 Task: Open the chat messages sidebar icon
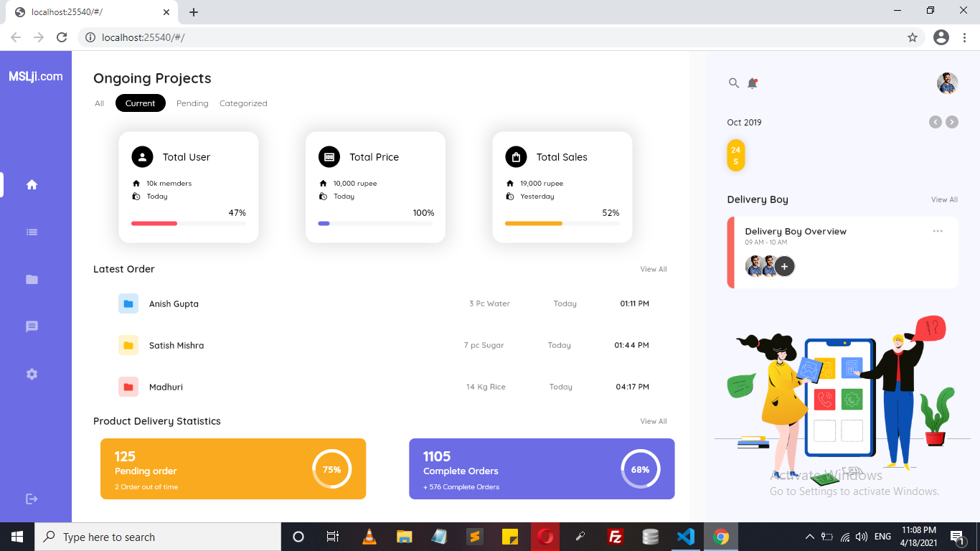pos(32,326)
